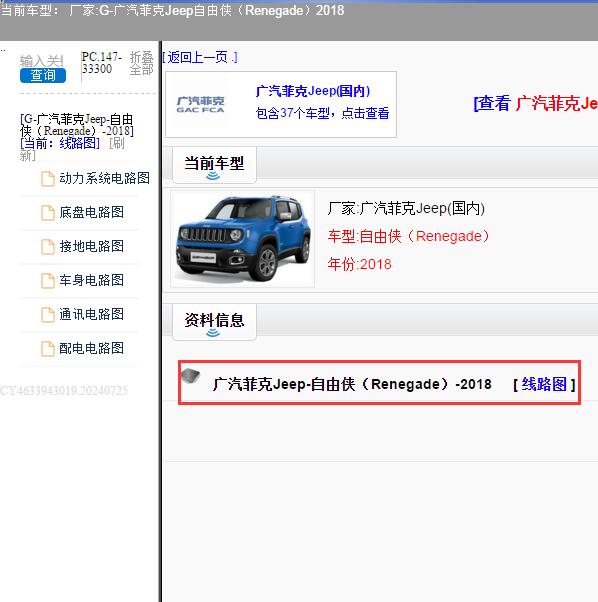Focus the 输入关键字 search input field
Image resolution: width=598 pixels, height=602 pixels.
click(41, 61)
